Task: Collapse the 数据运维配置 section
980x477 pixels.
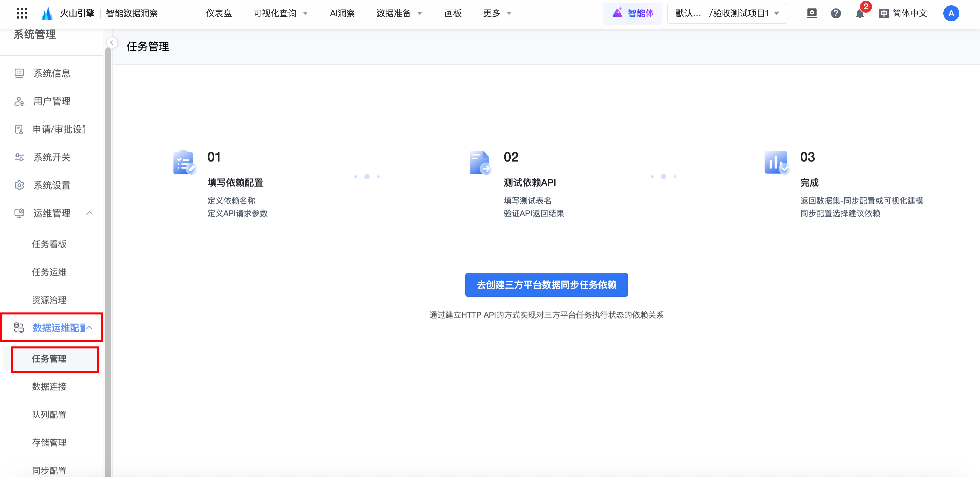Action: tap(90, 328)
